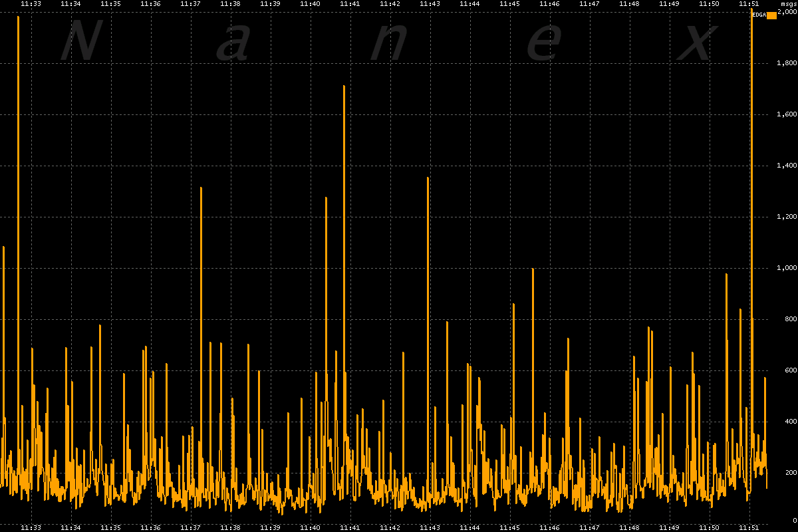Click the orange EDGA legend color swatch

pyautogui.click(x=771, y=15)
